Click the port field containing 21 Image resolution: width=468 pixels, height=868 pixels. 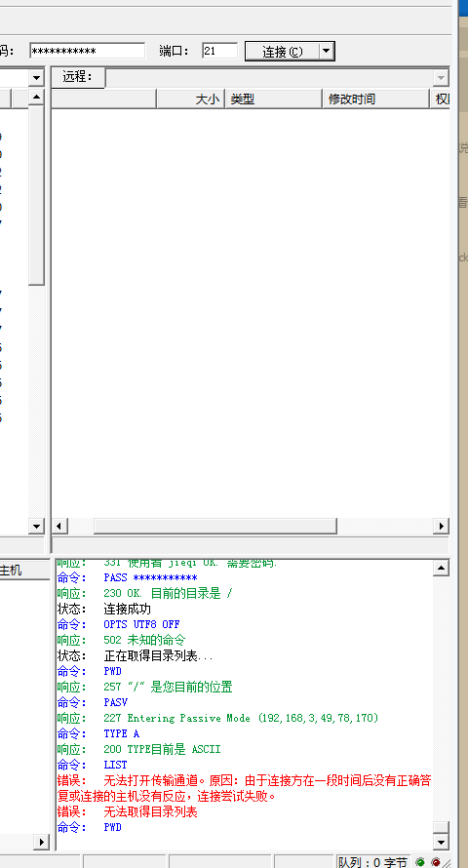tap(219, 51)
